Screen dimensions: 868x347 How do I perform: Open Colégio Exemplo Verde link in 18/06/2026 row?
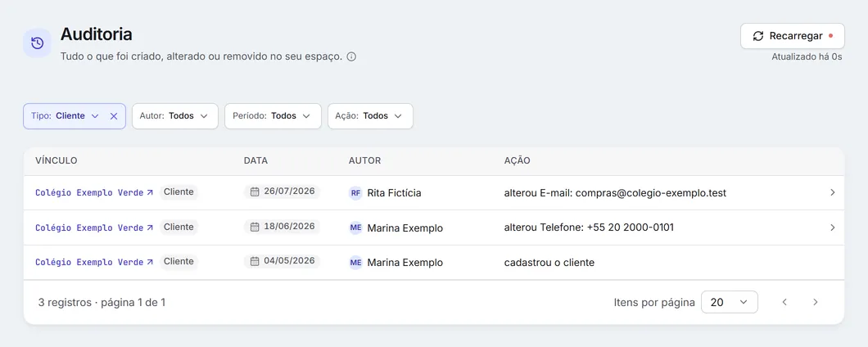[x=94, y=228]
